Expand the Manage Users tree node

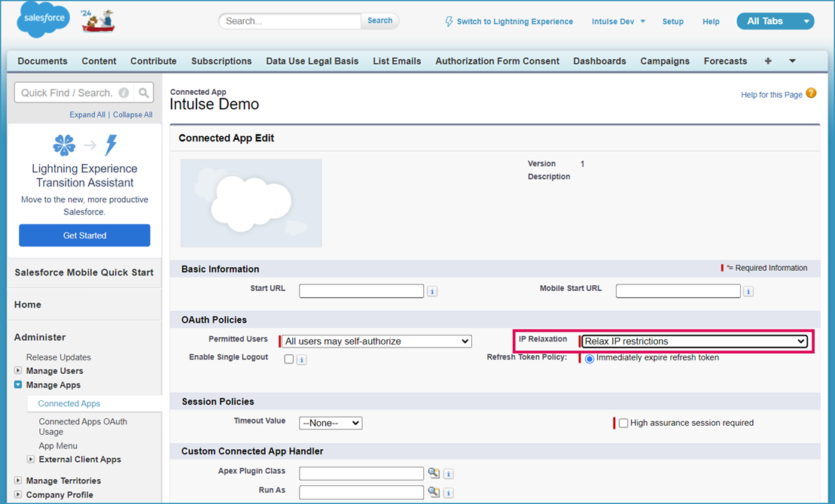(17, 370)
